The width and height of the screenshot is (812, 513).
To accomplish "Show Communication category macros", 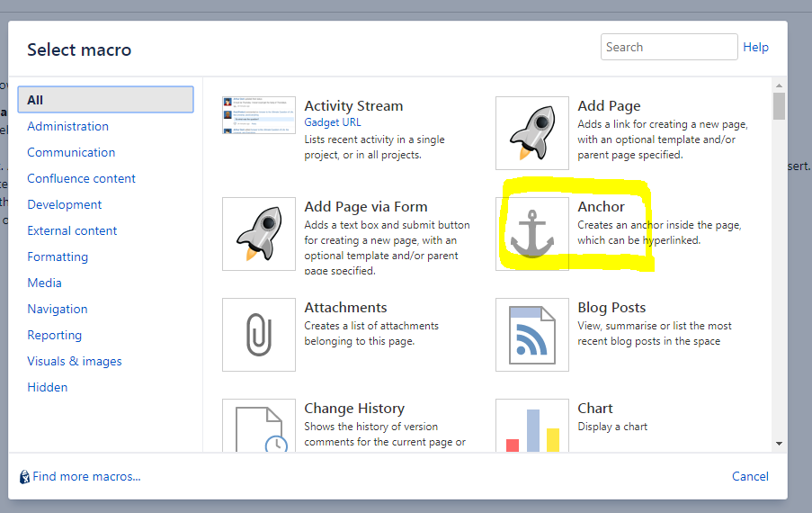I will coord(71,152).
